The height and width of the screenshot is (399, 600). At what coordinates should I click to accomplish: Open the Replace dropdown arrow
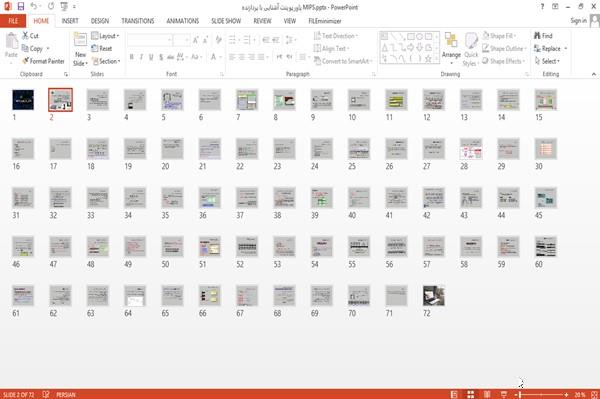click(566, 49)
